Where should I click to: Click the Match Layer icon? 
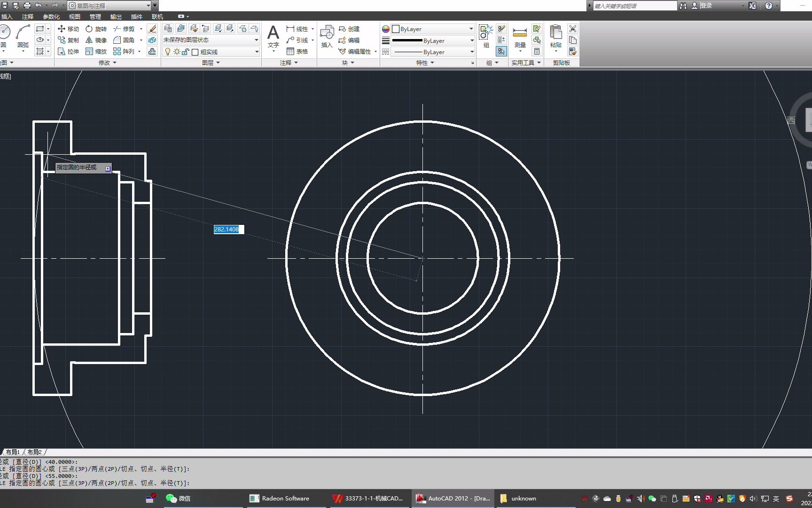pyautogui.click(x=193, y=29)
